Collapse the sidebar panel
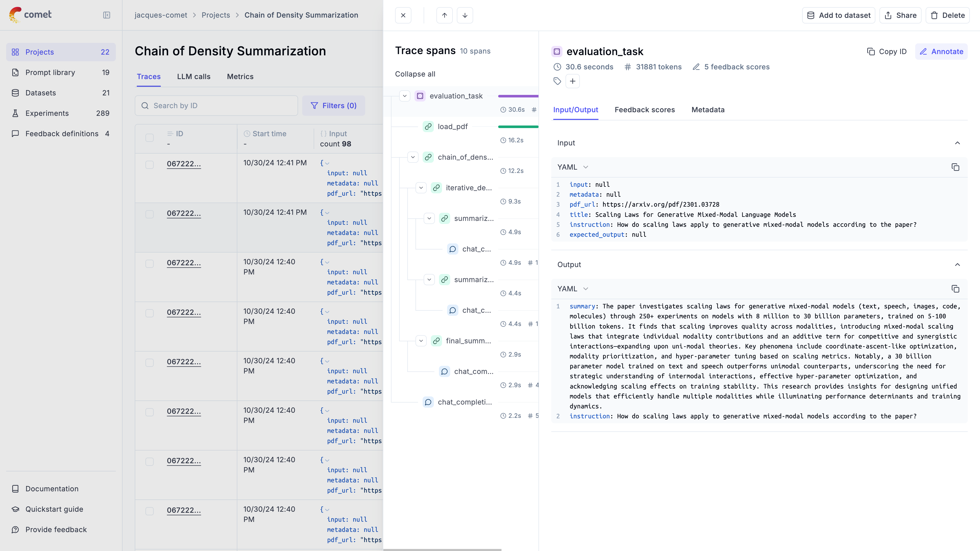 click(x=107, y=15)
